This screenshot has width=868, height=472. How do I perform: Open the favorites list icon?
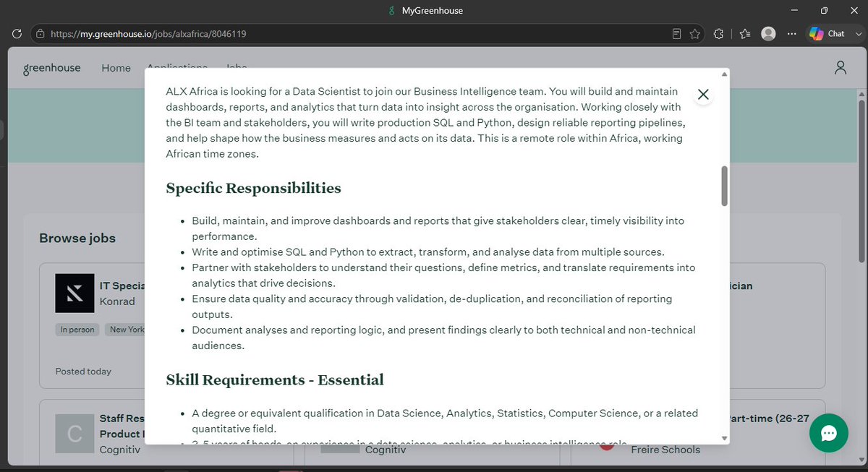(745, 33)
